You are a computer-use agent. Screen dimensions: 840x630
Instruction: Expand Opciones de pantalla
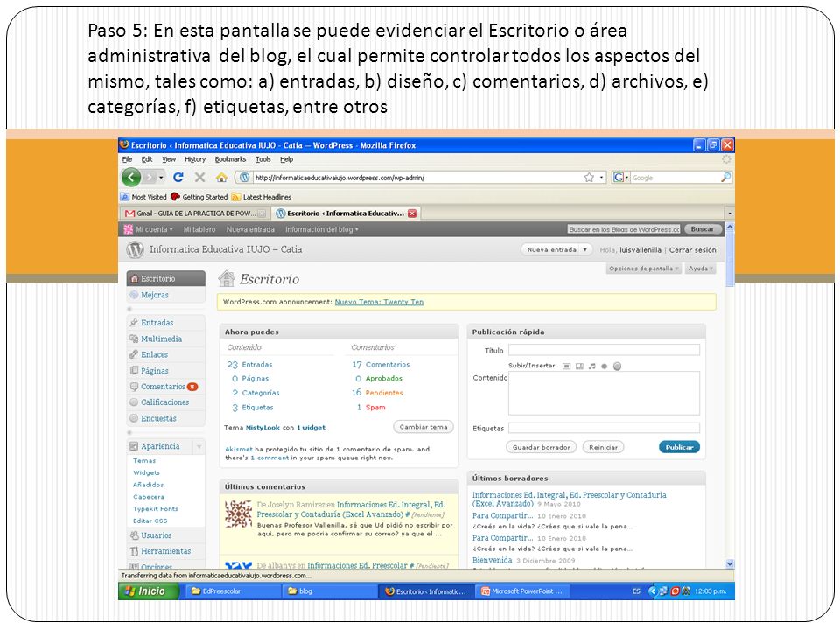coord(644,269)
